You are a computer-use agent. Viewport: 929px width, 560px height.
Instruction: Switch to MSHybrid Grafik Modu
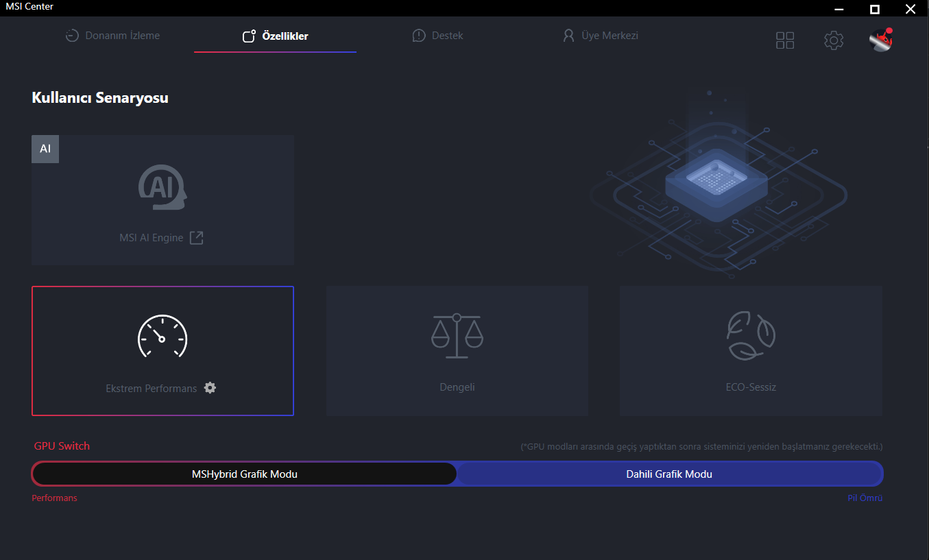[x=245, y=474]
